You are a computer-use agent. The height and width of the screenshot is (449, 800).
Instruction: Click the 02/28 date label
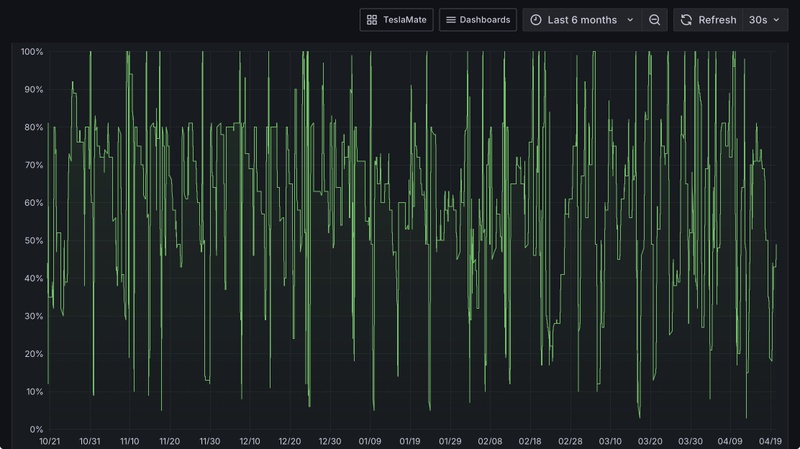(x=570, y=441)
